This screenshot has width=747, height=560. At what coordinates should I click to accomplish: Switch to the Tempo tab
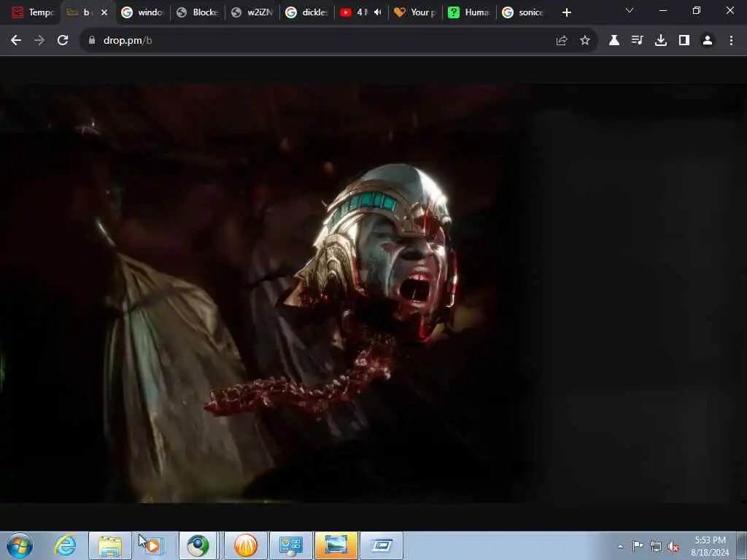tap(32, 12)
